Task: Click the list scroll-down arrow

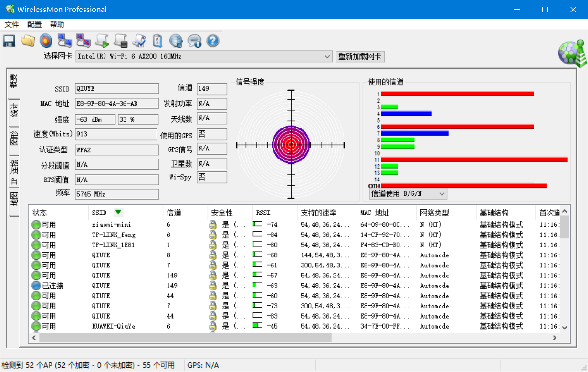Action: (x=565, y=328)
